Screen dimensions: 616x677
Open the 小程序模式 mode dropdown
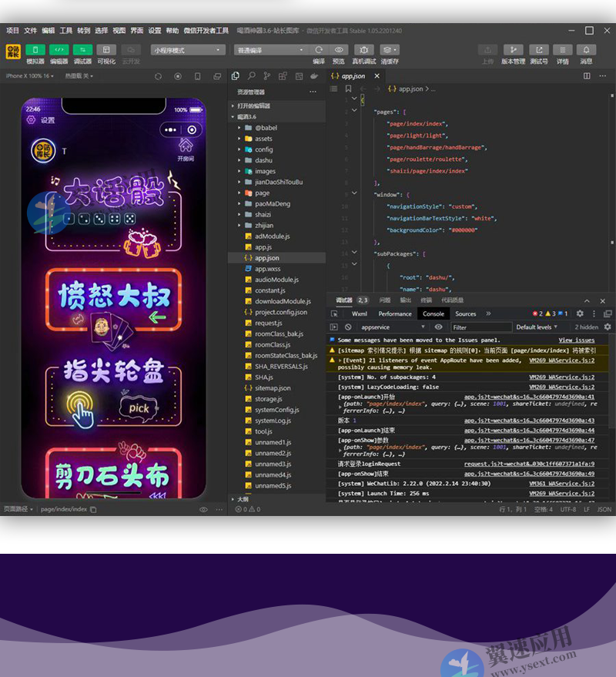coord(188,50)
